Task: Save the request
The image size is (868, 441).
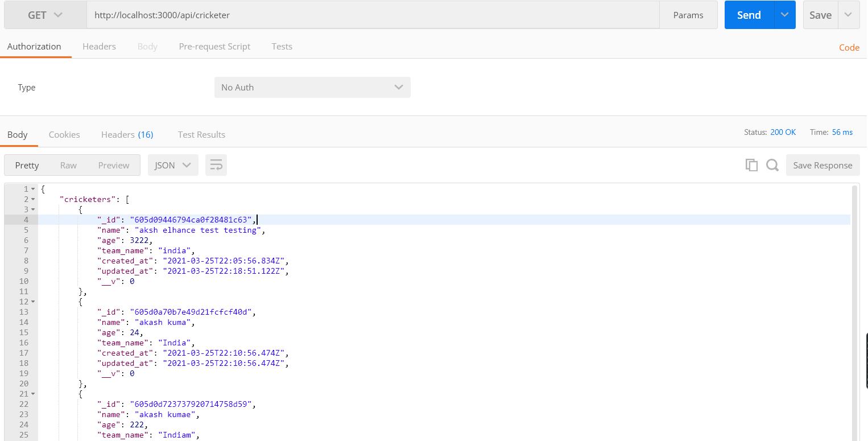Action: [820, 15]
